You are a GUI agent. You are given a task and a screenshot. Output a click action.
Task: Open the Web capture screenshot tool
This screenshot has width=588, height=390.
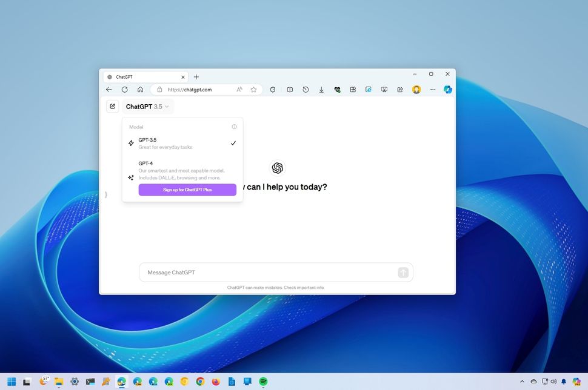tap(384, 90)
